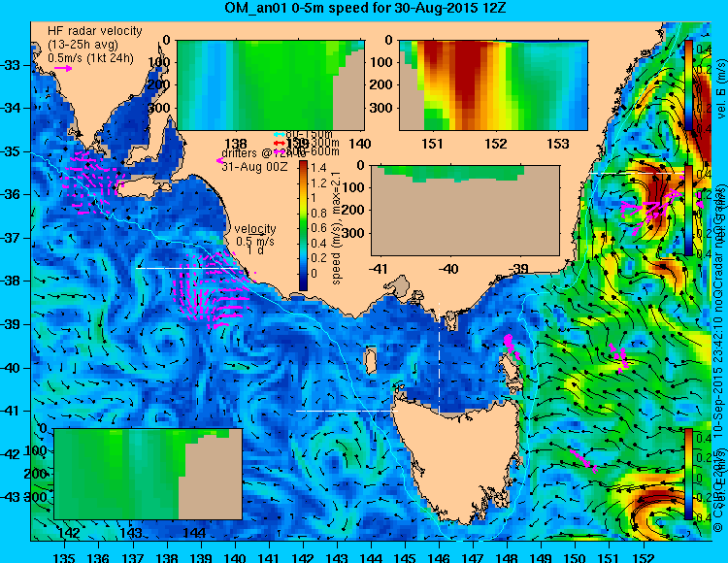The height and width of the screenshot is (563, 728).
Task: Click longitude axis label 135
Action: 64,557
